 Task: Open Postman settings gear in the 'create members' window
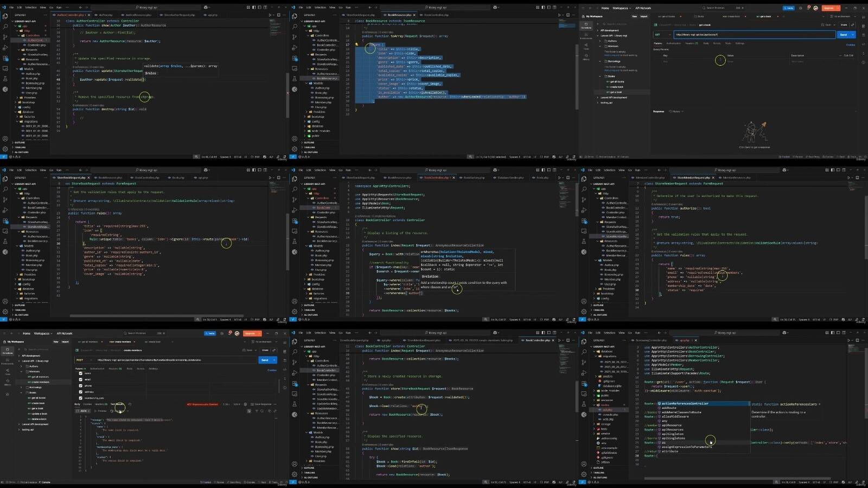tap(221, 333)
